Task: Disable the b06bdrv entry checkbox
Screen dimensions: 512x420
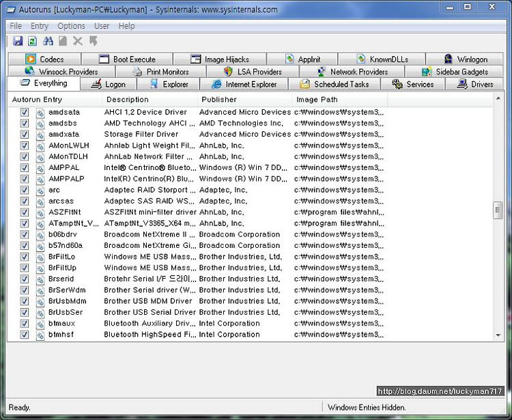Action: (x=24, y=234)
